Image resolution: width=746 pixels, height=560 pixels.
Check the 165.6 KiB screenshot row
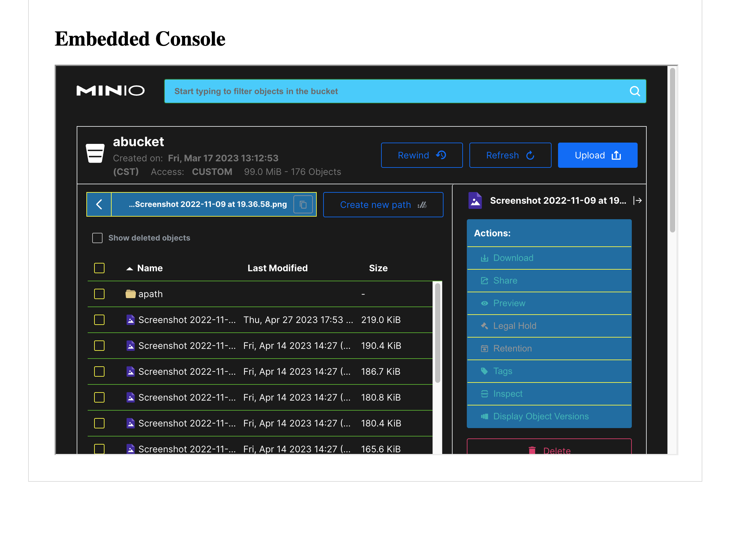[99, 449]
